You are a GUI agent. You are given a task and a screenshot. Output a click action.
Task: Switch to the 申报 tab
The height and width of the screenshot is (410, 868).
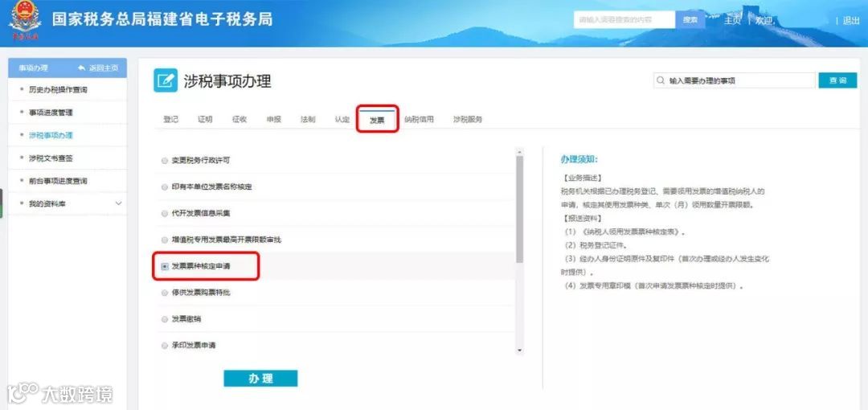(x=273, y=119)
